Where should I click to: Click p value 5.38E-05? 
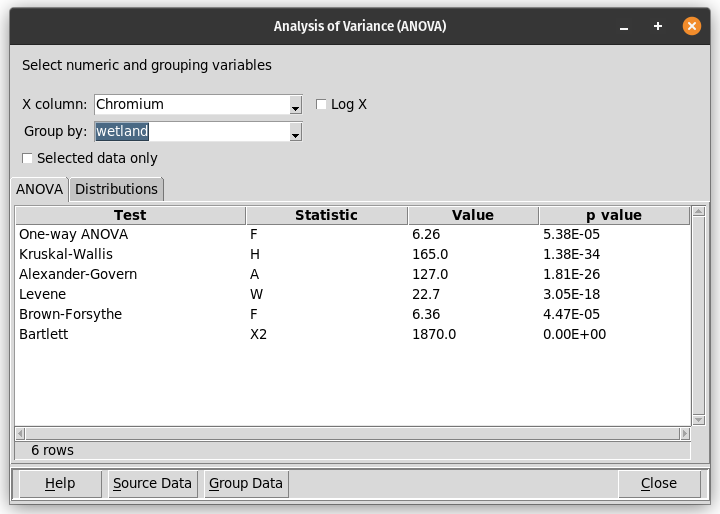(571, 234)
